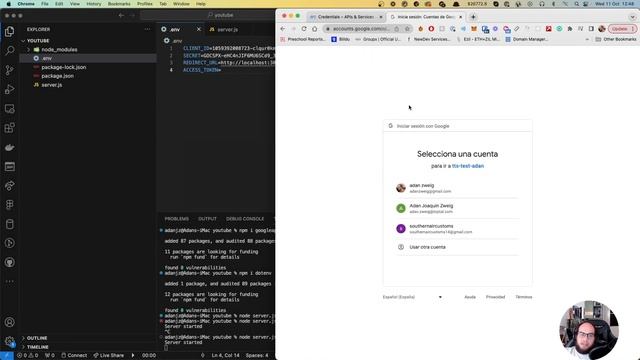Open the GitHub icon in activity bar
The height and width of the screenshot is (360, 640).
(x=9, y=262)
